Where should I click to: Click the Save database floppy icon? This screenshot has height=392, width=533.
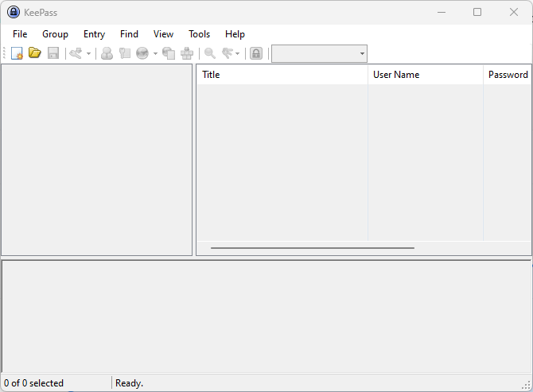point(53,53)
